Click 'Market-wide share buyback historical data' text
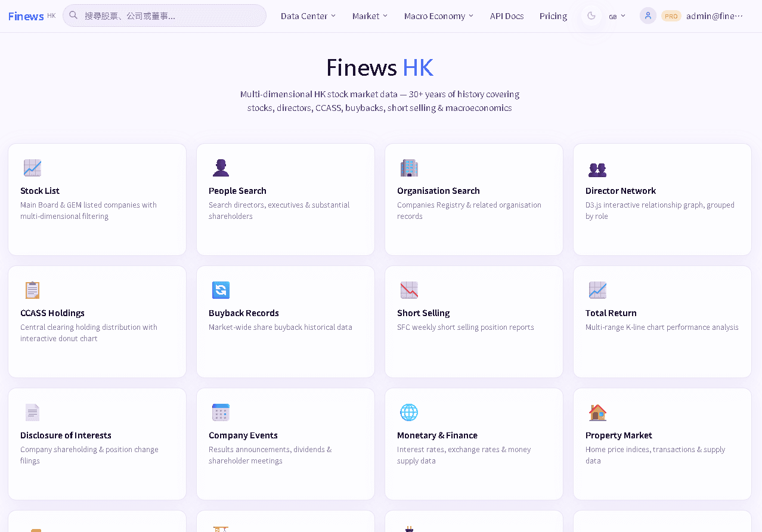The height and width of the screenshot is (532, 762). coord(280,327)
